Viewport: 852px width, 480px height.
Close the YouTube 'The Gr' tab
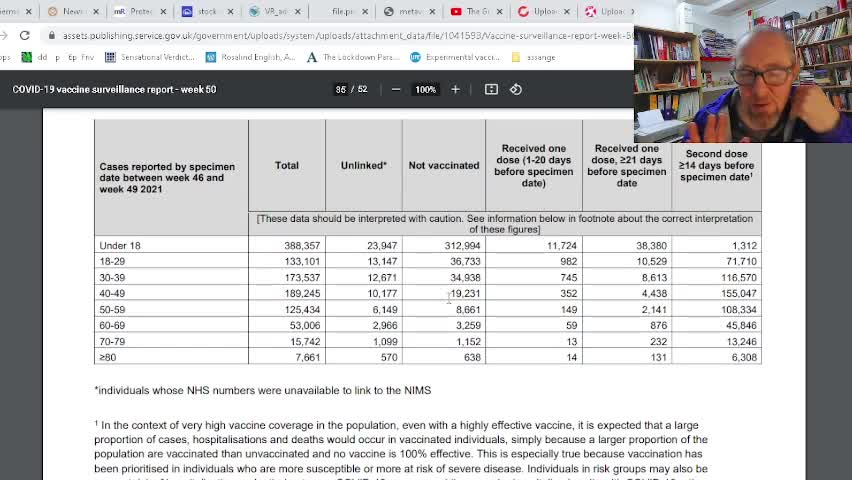(500, 11)
